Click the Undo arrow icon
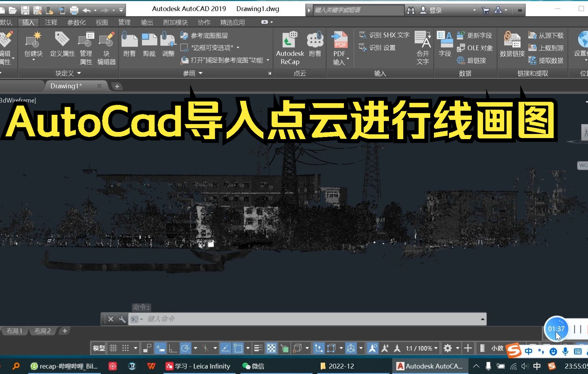The height and width of the screenshot is (374, 588). (x=87, y=10)
